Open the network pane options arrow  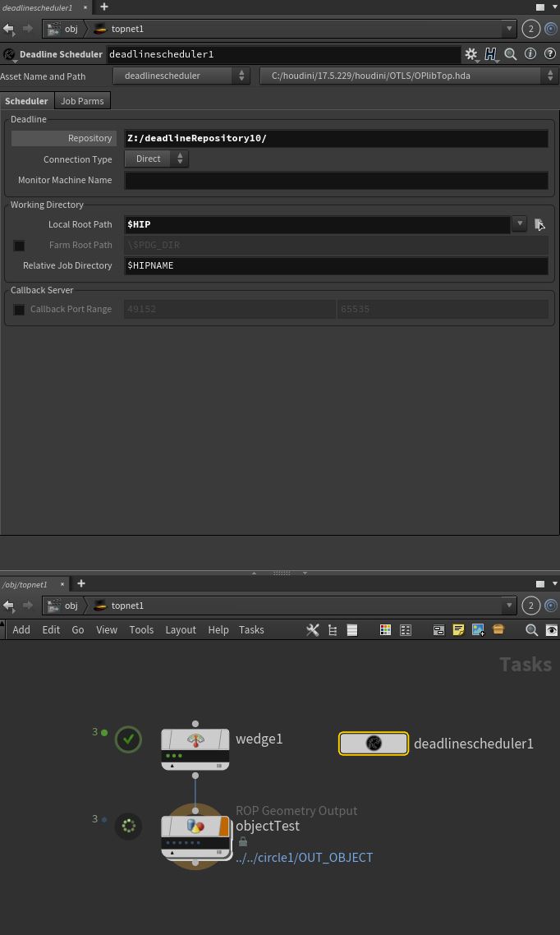pos(555,584)
